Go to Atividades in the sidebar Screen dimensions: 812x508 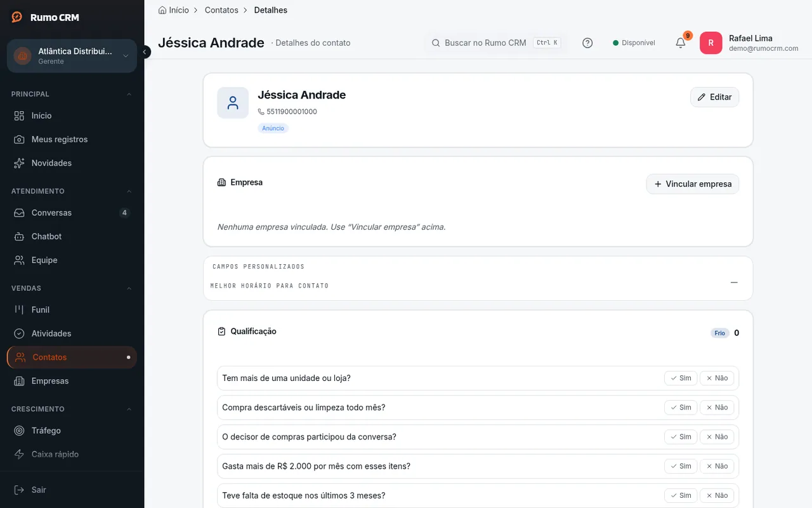72,333
